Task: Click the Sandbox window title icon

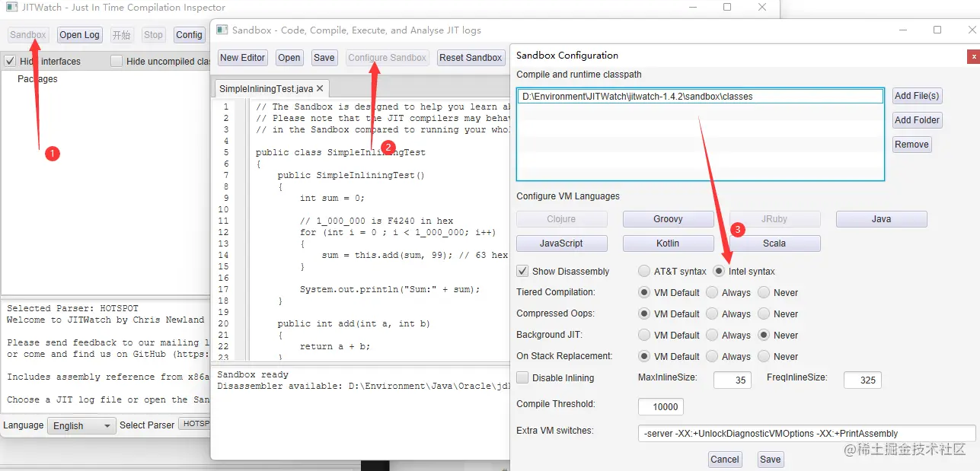Action: click(x=222, y=30)
